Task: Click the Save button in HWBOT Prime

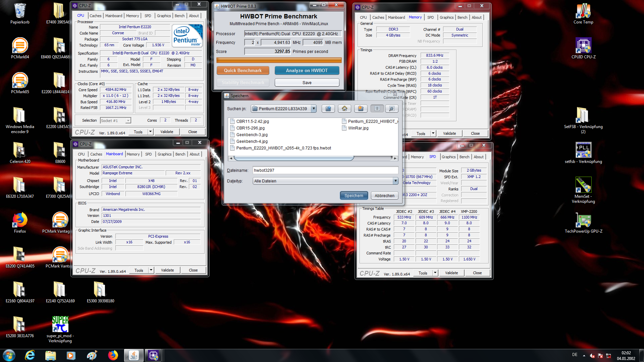Action: tap(307, 82)
